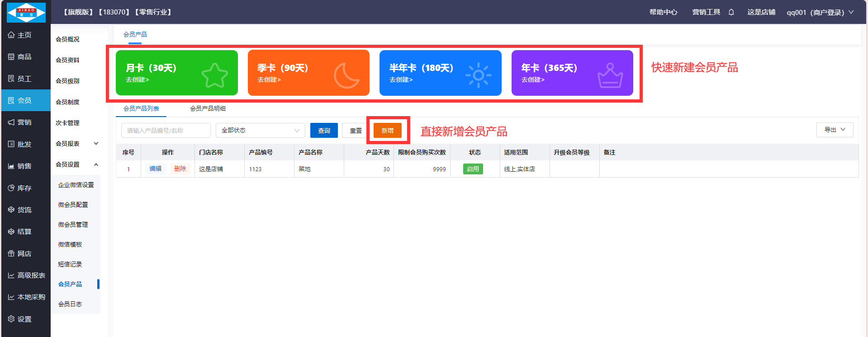Select 次卡管理 in the member menu
The height and width of the screenshot is (337, 868).
tap(67, 123)
